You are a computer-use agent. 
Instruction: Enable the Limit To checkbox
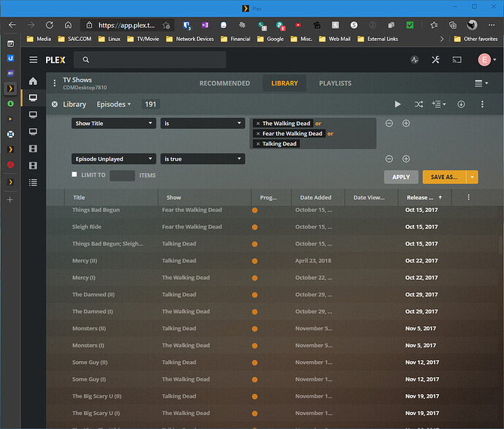tap(75, 174)
